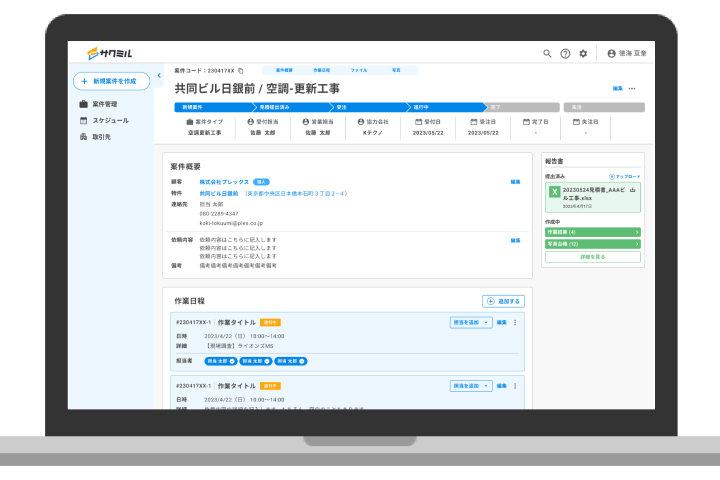Open the 取引先 sidebar item

pyautogui.click(x=104, y=136)
